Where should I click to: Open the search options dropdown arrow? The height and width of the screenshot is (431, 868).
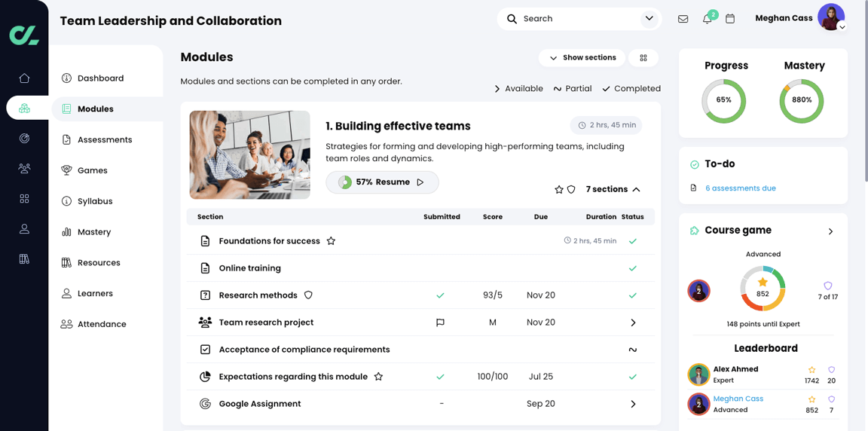tap(648, 19)
